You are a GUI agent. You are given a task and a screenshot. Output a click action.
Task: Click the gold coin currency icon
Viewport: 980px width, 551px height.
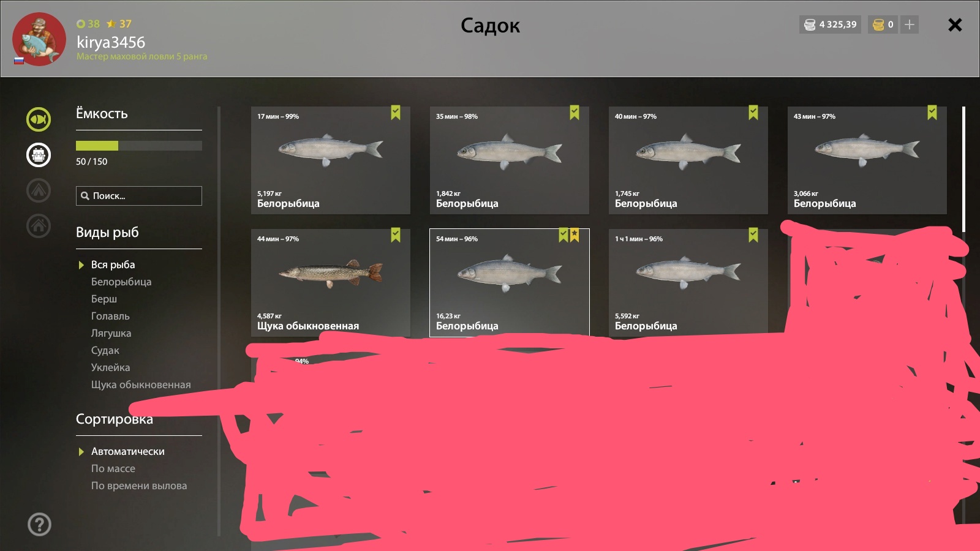(x=878, y=24)
